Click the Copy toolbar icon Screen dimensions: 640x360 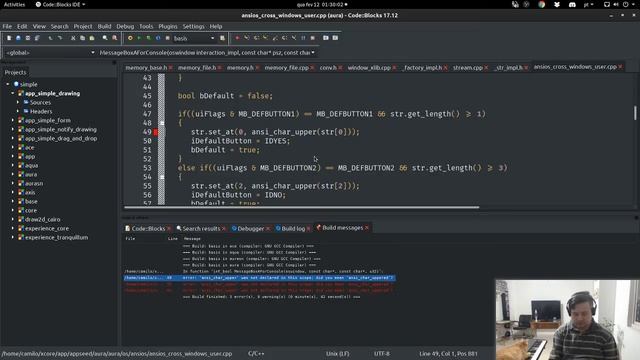[82, 38]
